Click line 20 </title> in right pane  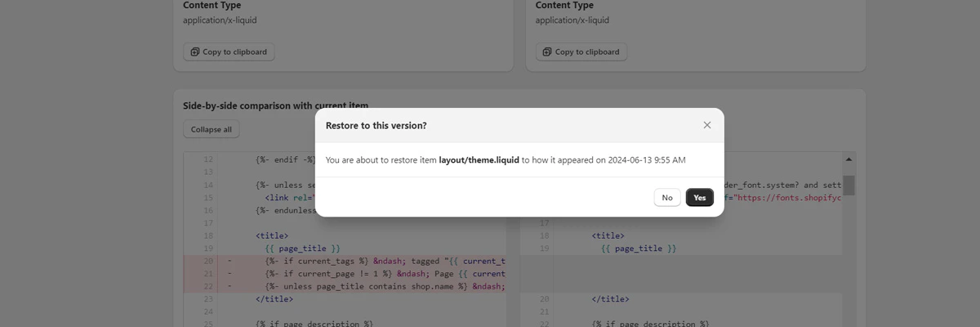coord(611,299)
